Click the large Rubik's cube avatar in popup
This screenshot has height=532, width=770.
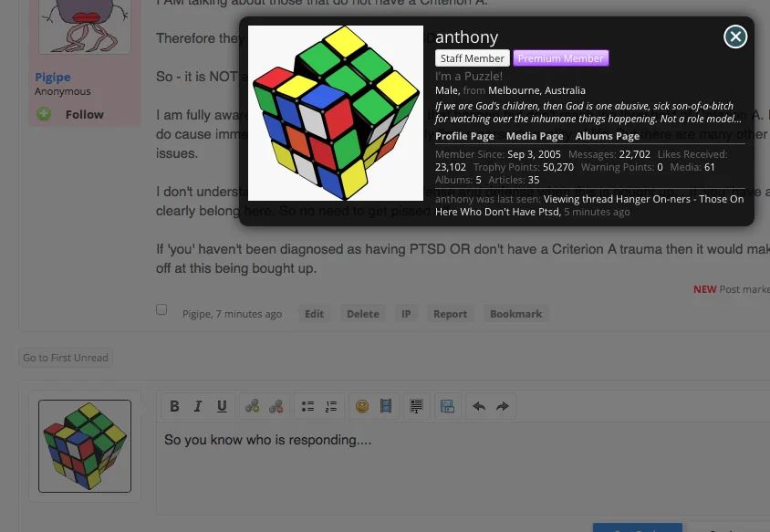tap(336, 113)
